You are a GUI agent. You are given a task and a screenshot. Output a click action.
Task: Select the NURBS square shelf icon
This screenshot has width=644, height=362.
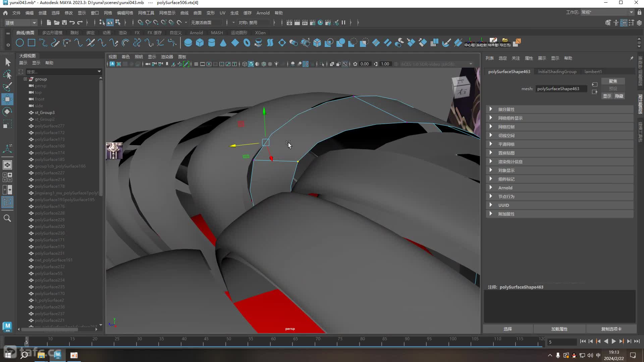point(32,43)
